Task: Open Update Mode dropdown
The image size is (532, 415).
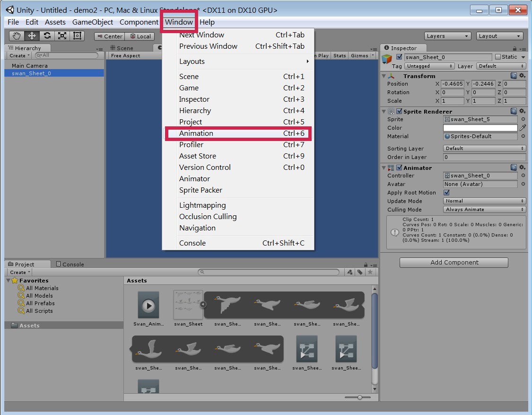Action: pos(485,201)
